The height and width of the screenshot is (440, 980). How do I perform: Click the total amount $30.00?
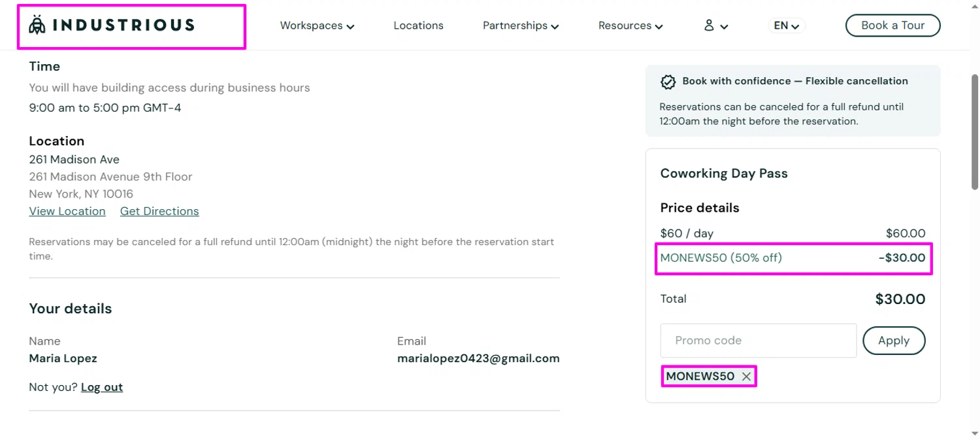900,299
